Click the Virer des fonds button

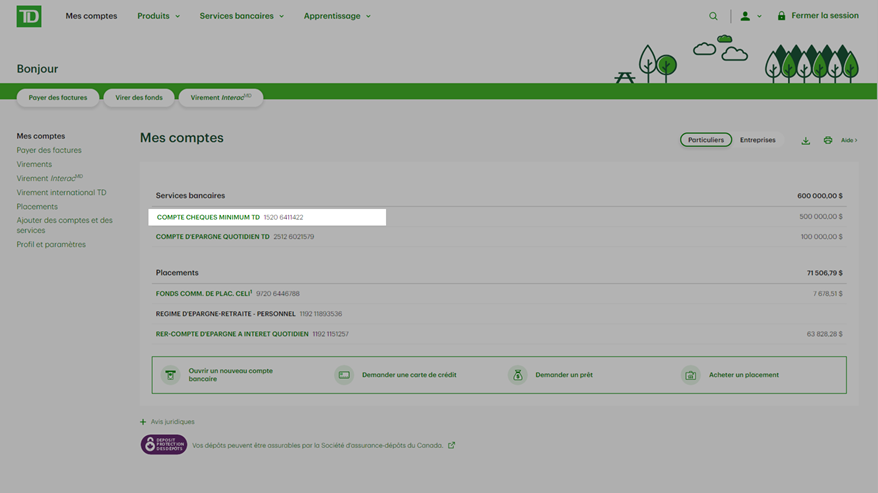tap(139, 97)
